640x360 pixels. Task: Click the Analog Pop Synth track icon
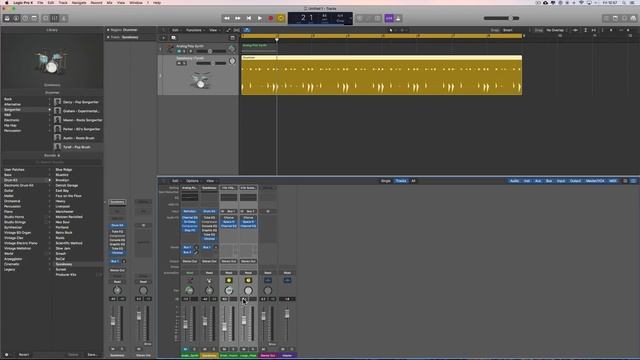[x=170, y=49]
